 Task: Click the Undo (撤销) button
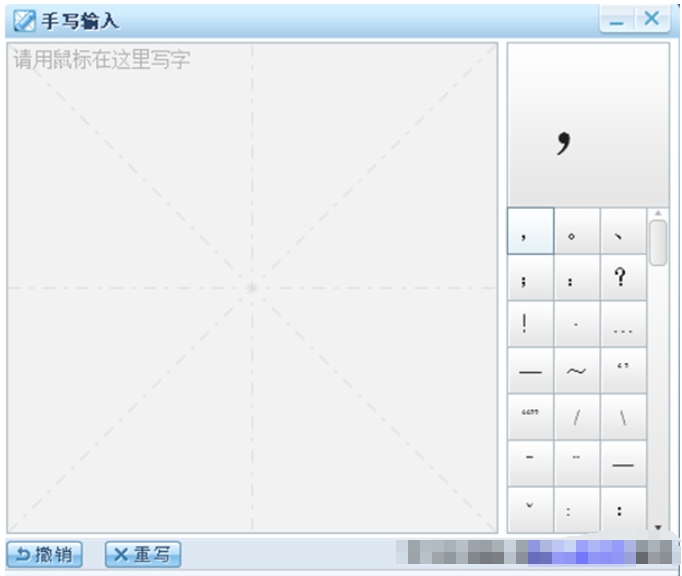click(44, 555)
